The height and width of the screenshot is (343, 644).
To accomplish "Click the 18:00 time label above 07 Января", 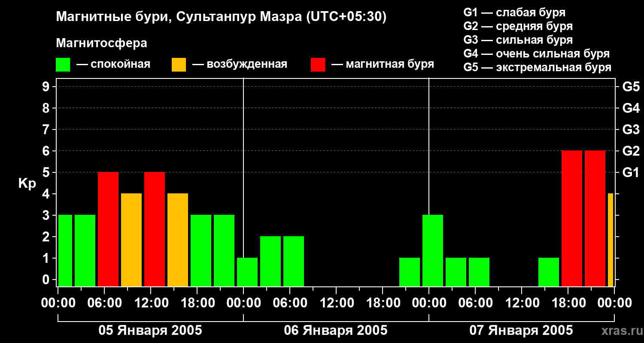I will pyautogui.click(x=568, y=303).
